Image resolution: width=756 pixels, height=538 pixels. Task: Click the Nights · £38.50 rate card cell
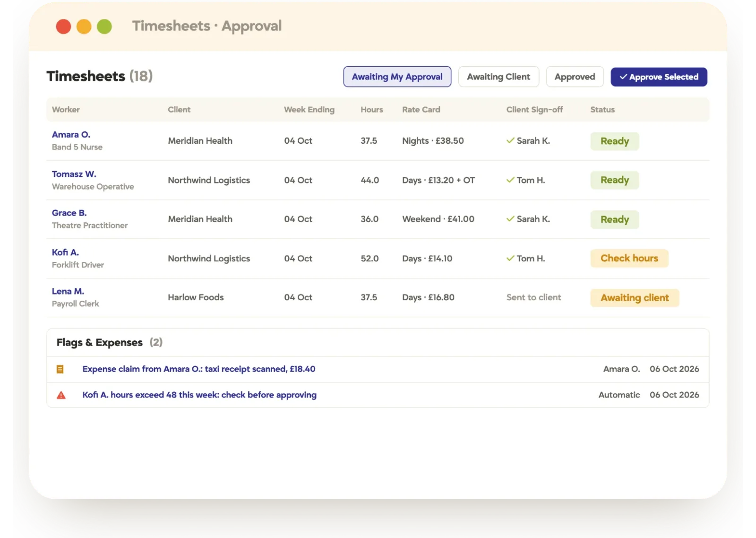(433, 141)
